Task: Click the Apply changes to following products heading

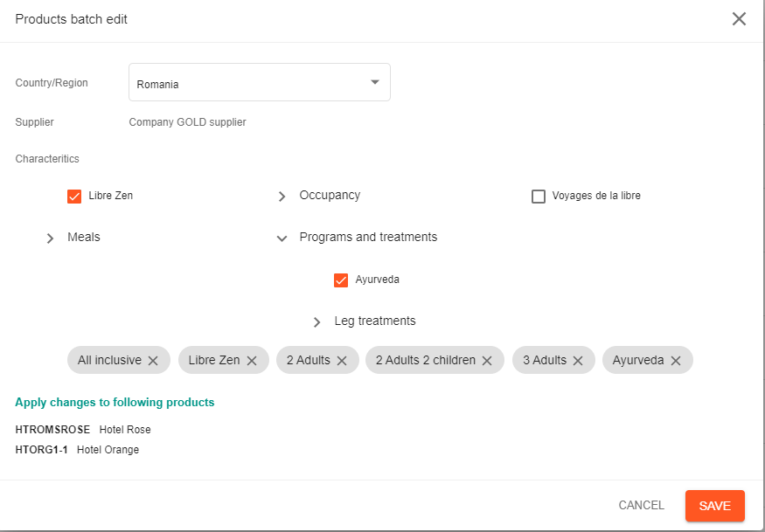Action: [115, 403]
